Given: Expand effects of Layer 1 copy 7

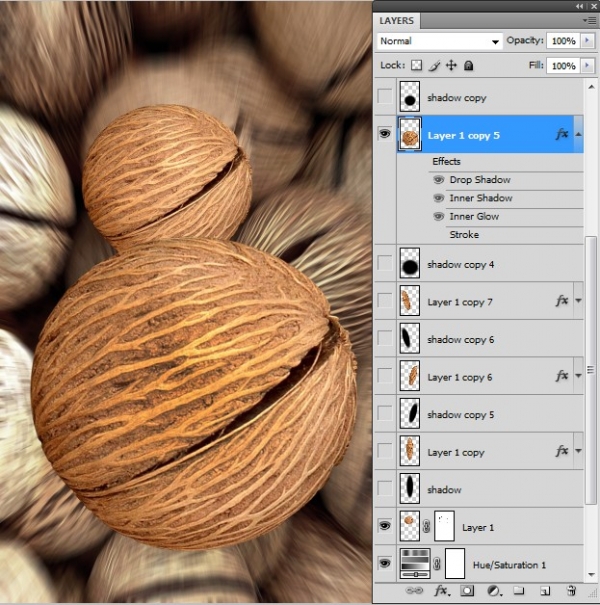Looking at the screenshot, I should [578, 301].
